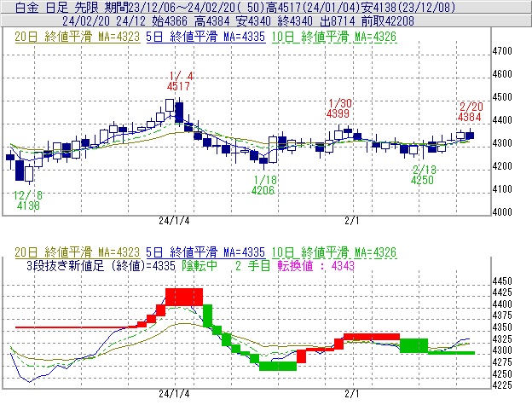
Task: Click the 12/8 4138 low annotation
Action: pos(28,200)
